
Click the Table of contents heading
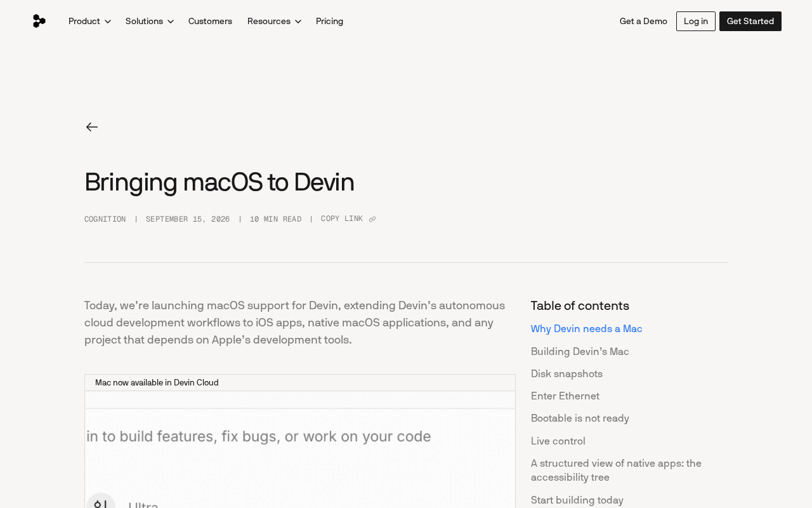tap(580, 306)
